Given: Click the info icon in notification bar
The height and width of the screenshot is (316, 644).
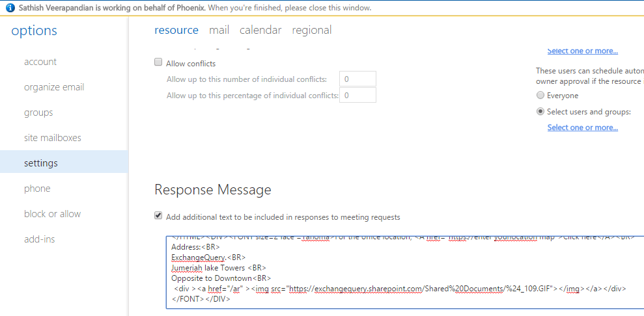Looking at the screenshot, I should click(10, 8).
